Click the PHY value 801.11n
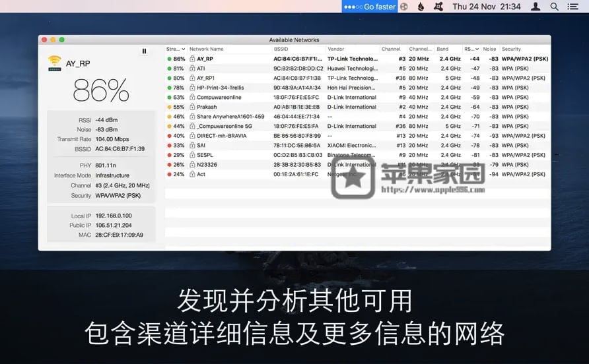589x364 pixels. [x=106, y=166]
